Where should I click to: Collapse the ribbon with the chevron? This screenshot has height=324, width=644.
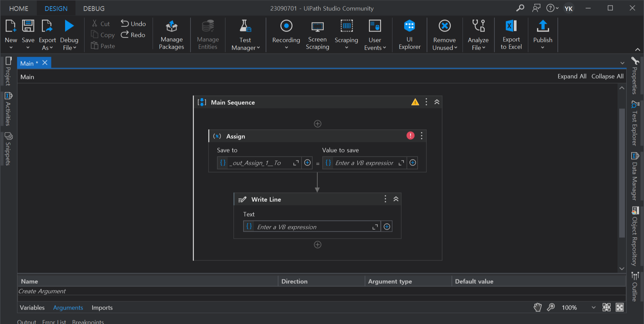tap(638, 50)
